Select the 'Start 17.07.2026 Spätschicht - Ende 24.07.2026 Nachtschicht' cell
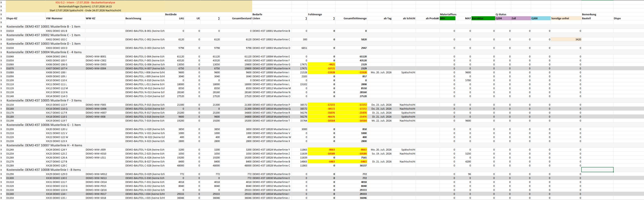Viewport: 644px width, 200px height. click(x=85, y=11)
